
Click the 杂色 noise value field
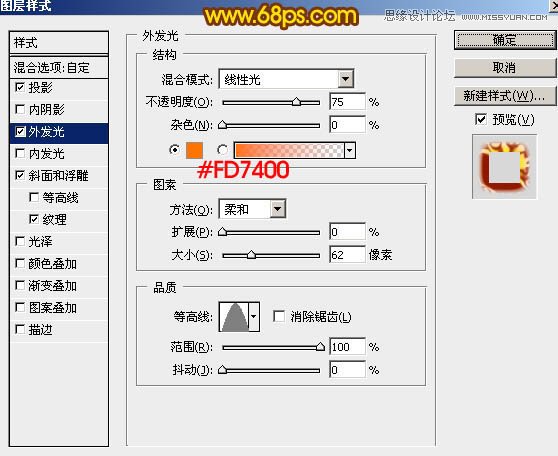coord(347,125)
